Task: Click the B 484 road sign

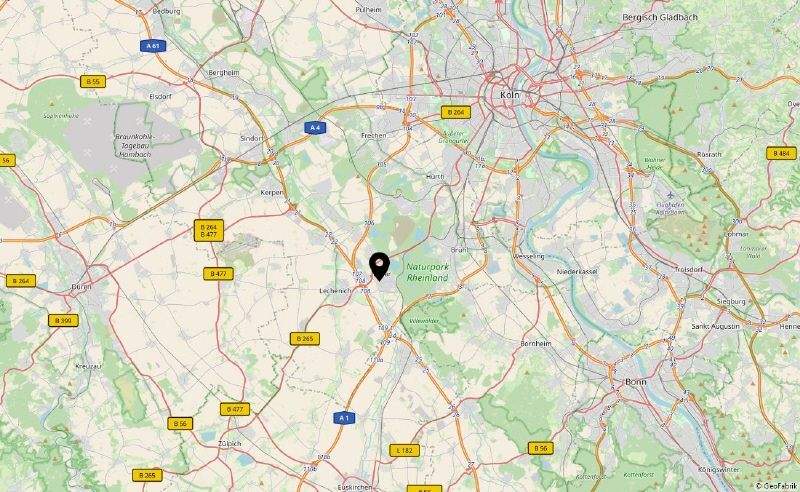Action: (x=781, y=153)
